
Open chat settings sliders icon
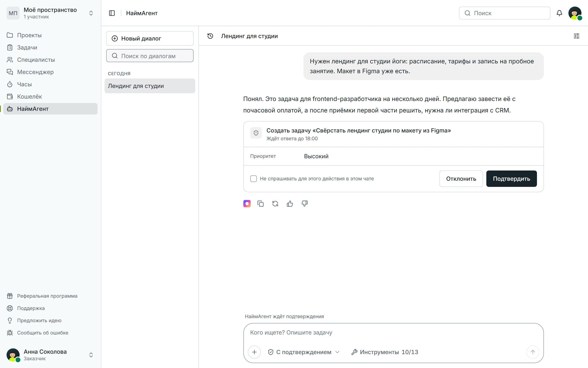576,36
